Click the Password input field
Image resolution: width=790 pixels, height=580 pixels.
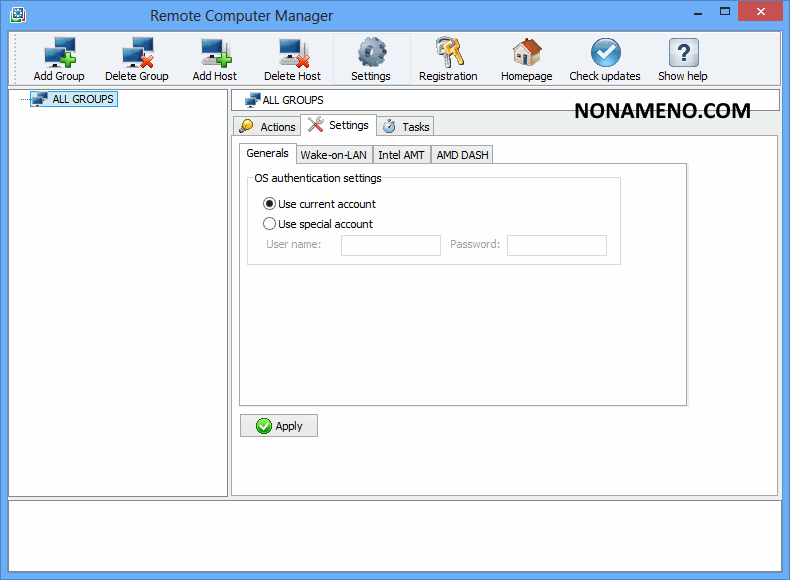(x=556, y=245)
